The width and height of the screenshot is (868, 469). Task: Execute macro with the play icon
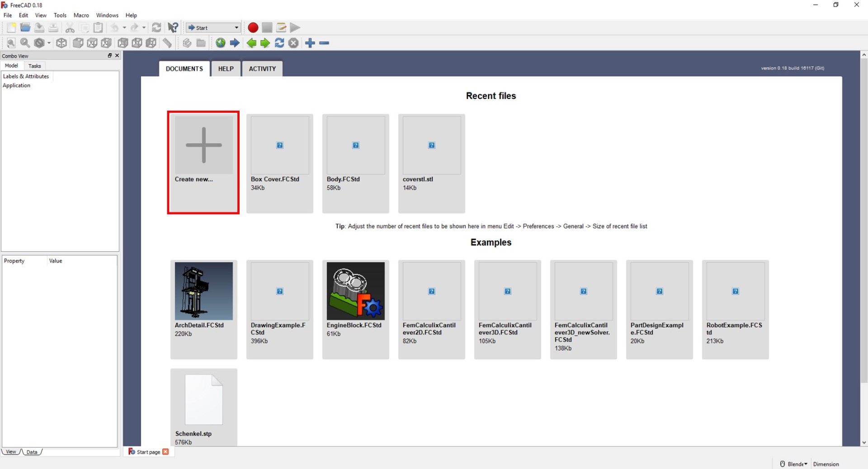[x=295, y=28]
